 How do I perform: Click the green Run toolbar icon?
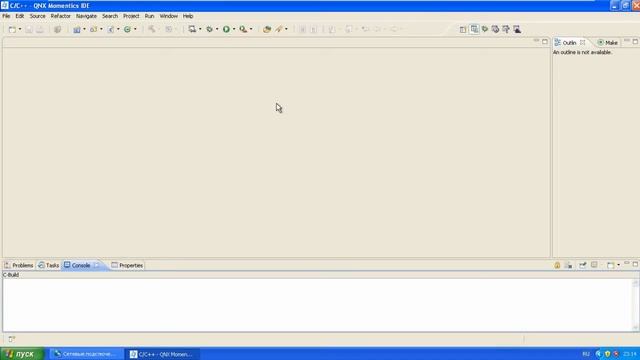226,29
